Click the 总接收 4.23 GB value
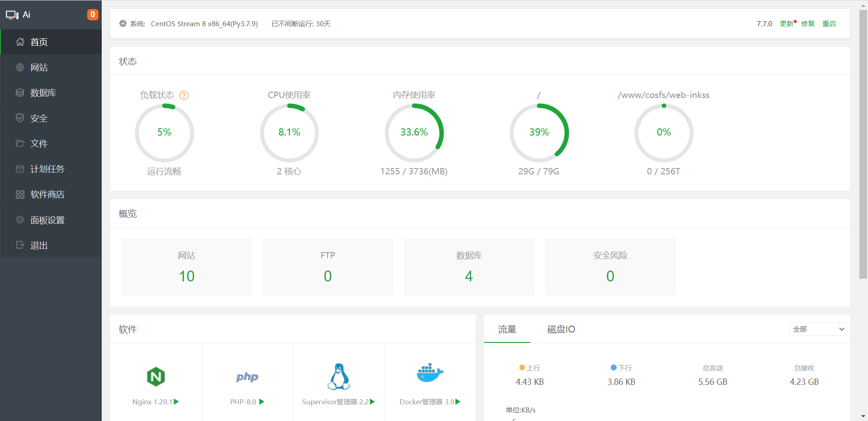 [804, 382]
